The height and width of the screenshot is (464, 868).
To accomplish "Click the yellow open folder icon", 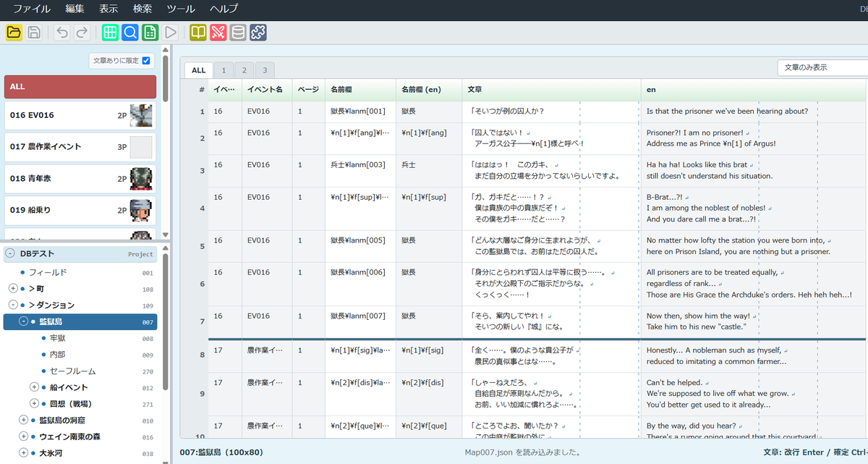I will point(14,32).
